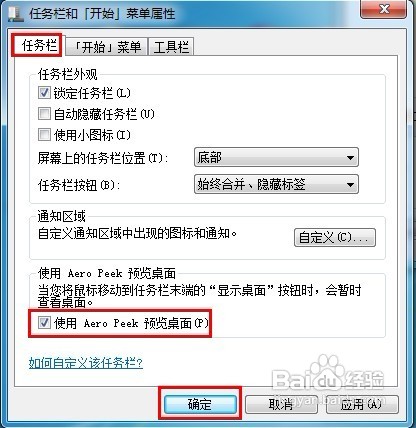This screenshot has height=428, width=416.
Task: Click the dialog title text 任务栏和「开始」菜单属性
Action: pos(102,14)
